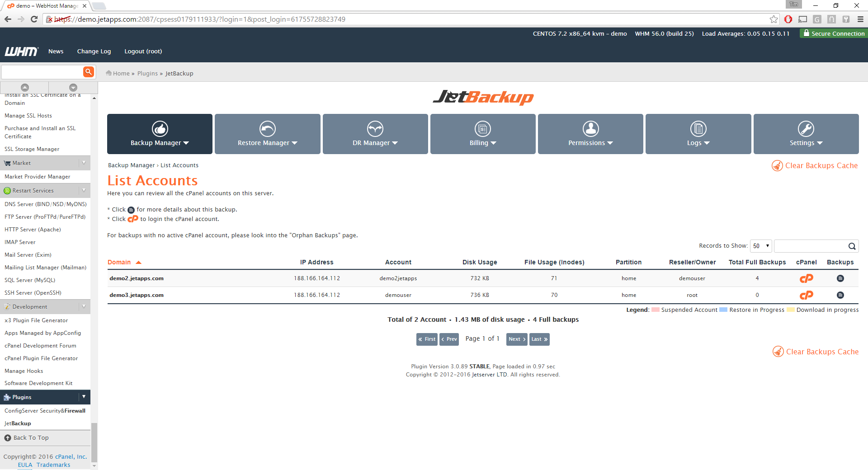868x470 pixels.
Task: View backups details for demo2.jetapps.com
Action: coord(840,278)
